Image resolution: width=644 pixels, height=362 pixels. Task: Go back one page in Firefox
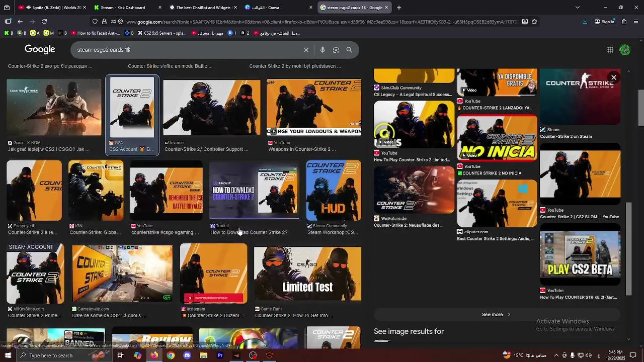click(20, 22)
